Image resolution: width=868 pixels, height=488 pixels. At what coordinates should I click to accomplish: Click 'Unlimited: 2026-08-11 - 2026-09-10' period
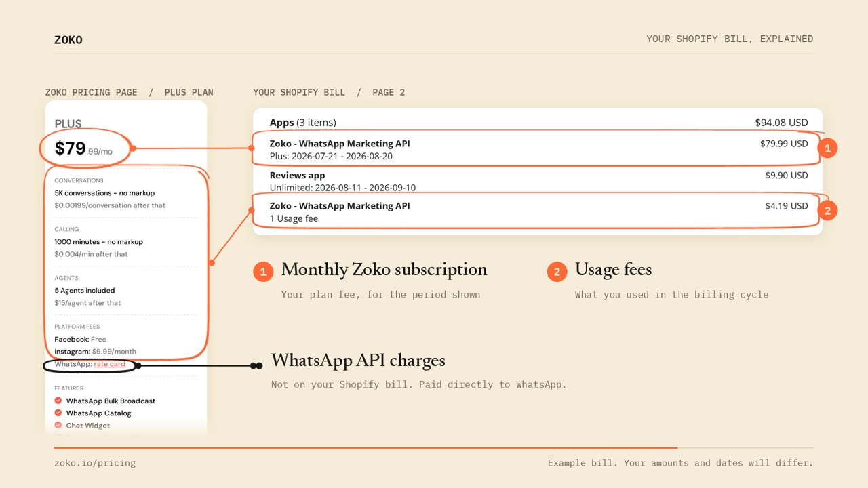[342, 188]
